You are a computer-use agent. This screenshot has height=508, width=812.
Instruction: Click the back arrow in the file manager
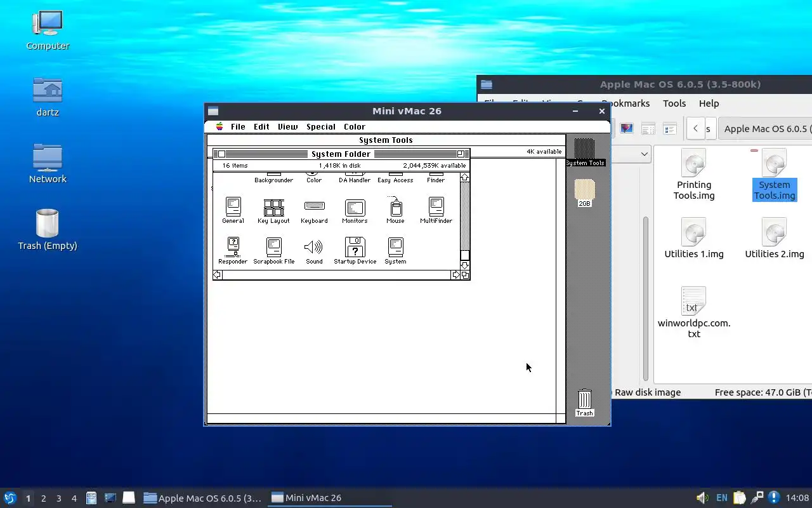[x=695, y=128]
